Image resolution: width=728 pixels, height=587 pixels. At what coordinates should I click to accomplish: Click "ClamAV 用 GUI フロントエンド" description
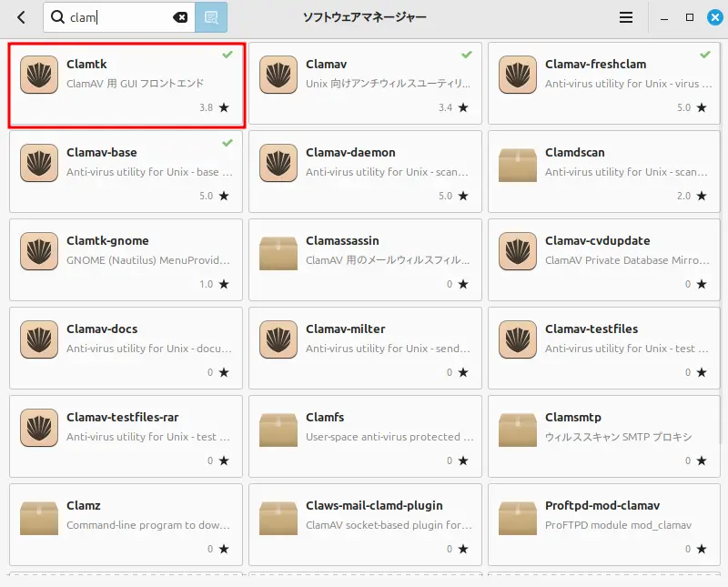tap(135, 84)
